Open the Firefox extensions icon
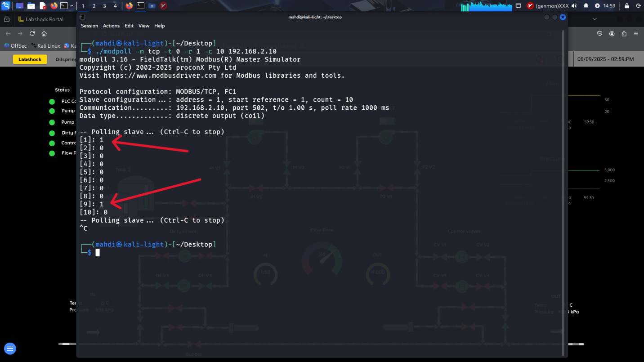Image resolution: width=644 pixels, height=362 pixels. pyautogui.click(x=624, y=34)
